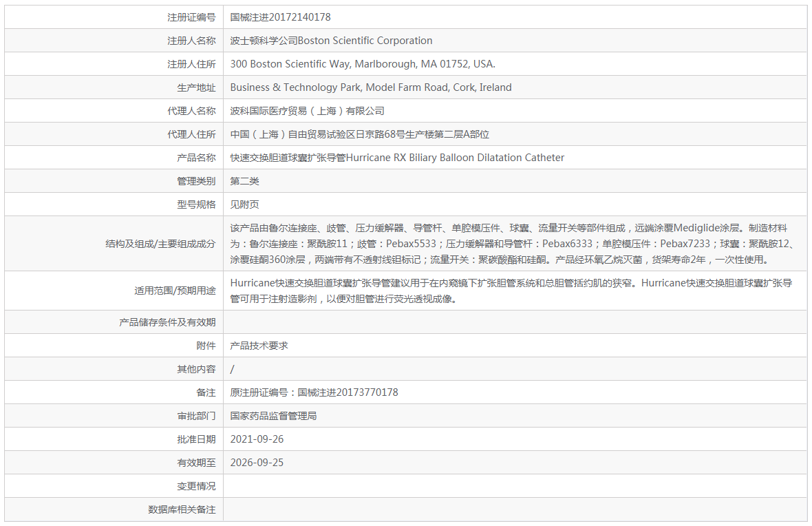Click the 其他内容 label
This screenshot has height=526, width=812.
(x=196, y=369)
